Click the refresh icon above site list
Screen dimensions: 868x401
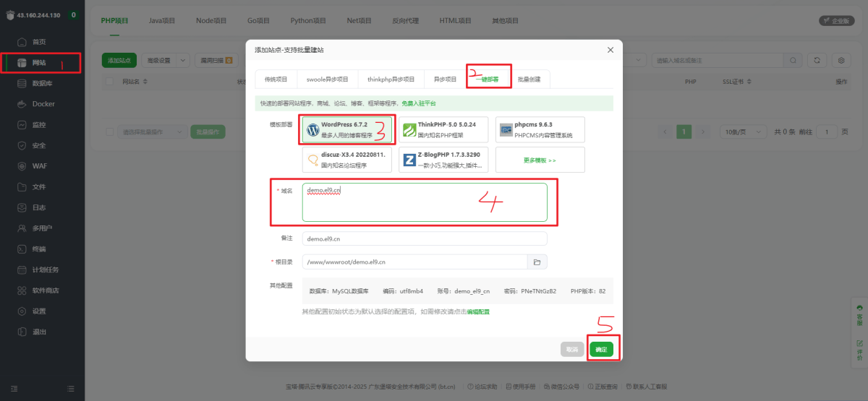pyautogui.click(x=817, y=61)
